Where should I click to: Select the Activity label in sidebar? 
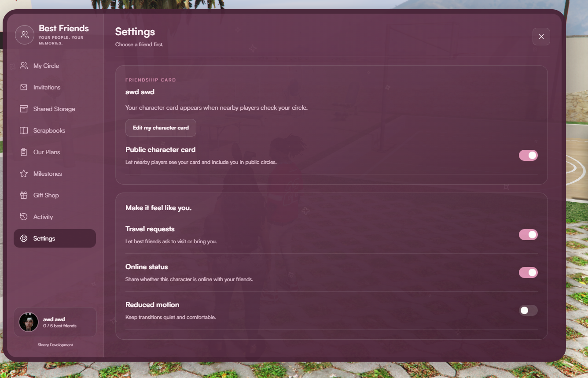pyautogui.click(x=43, y=217)
